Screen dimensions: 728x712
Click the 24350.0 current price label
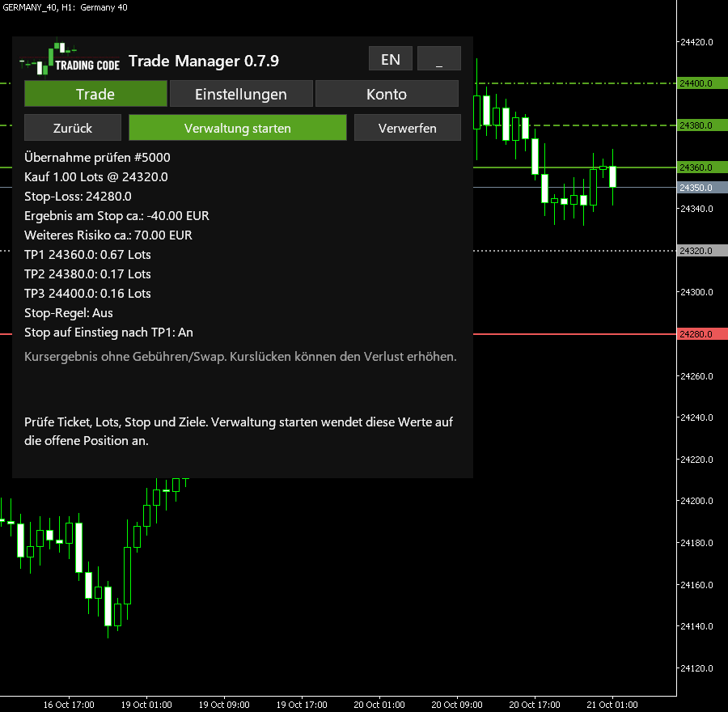tap(702, 188)
